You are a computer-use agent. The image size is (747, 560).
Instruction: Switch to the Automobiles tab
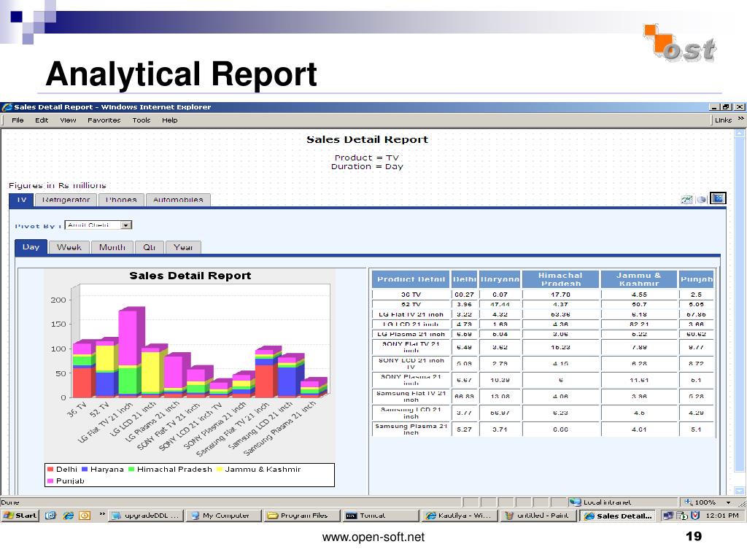(x=178, y=200)
